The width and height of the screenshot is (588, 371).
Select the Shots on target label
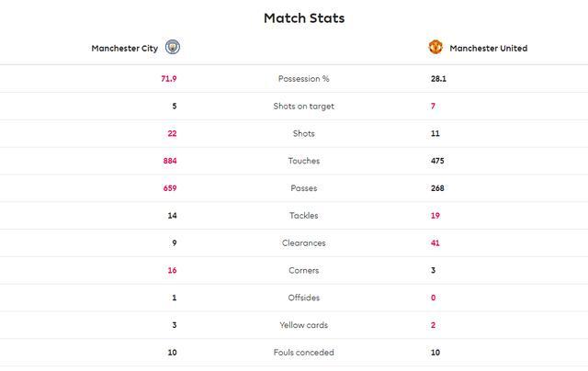(x=303, y=107)
